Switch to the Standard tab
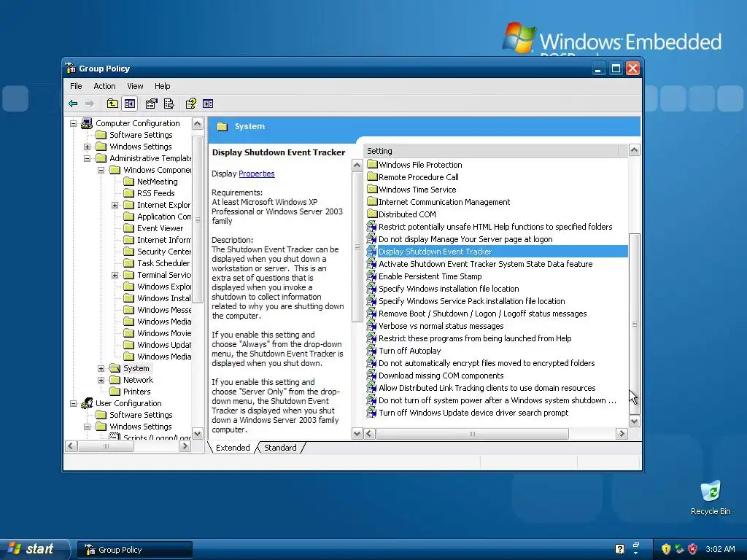 point(280,448)
